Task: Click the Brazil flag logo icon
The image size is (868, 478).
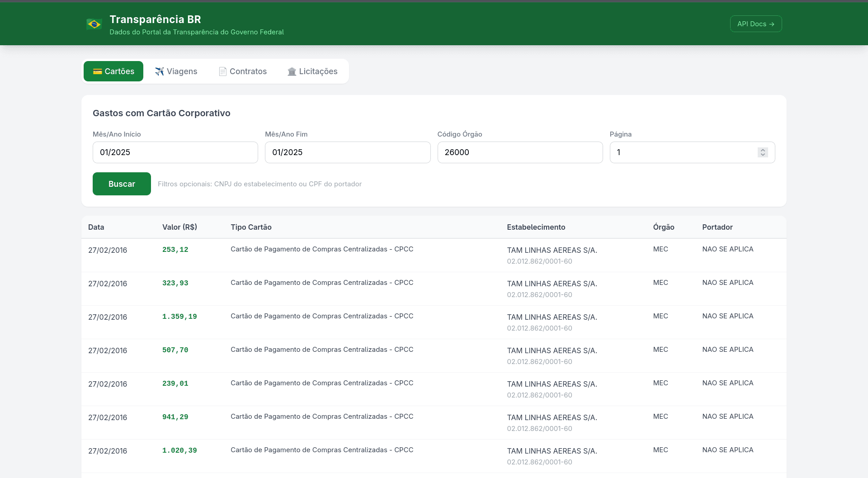Action: coord(94,24)
